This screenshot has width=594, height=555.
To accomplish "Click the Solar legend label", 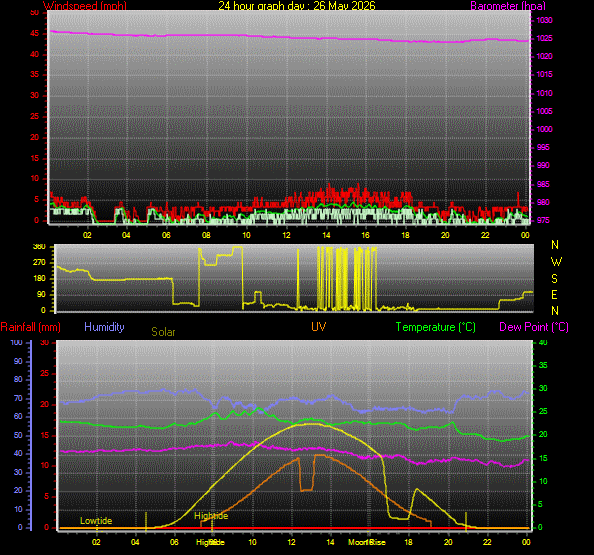I will coord(163,332).
